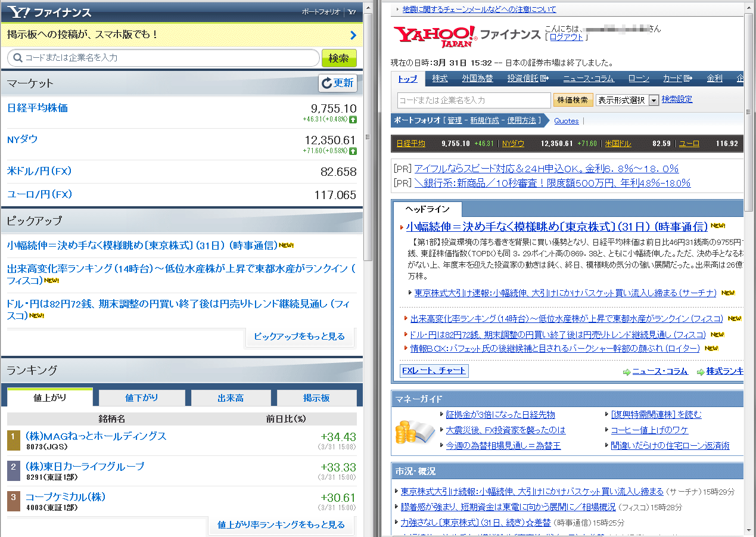The height and width of the screenshot is (537, 756).
Task: Select the 出来高 ranking tab
Action: 231,398
